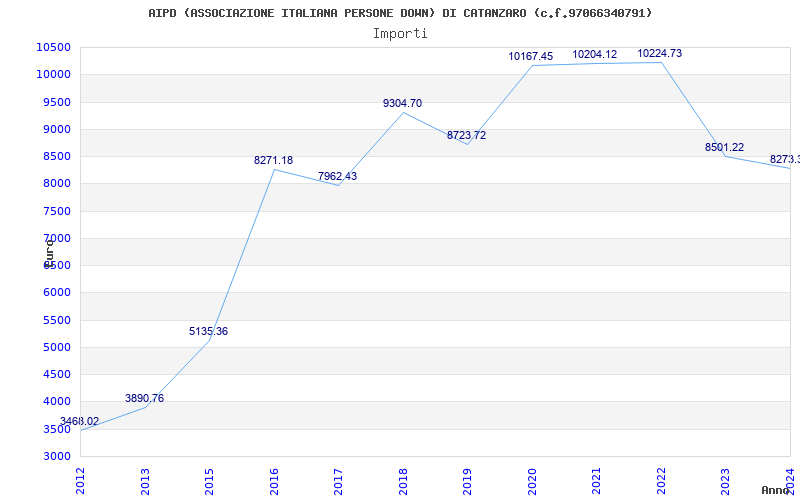
Task: Click the y-axis value 5000
Action: click(57, 347)
